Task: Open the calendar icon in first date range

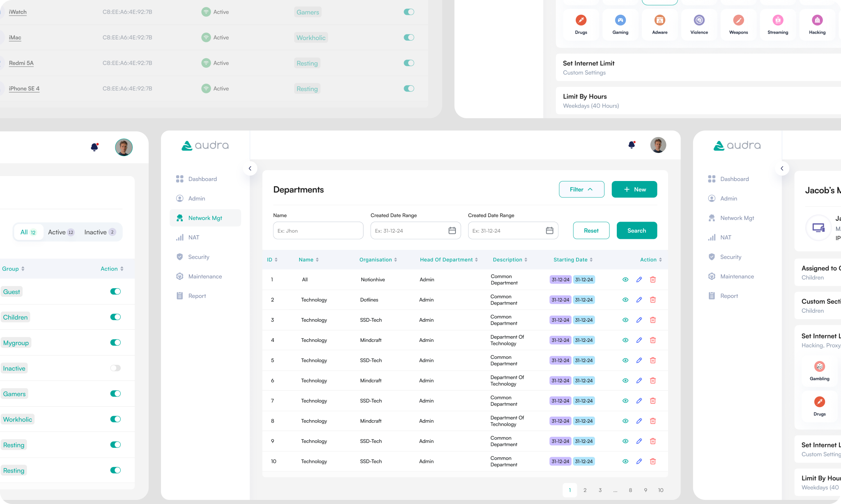Action: [452, 231]
